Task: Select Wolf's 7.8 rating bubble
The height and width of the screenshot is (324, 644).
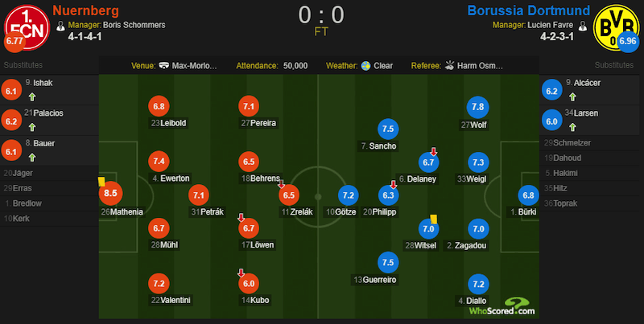Action: (x=477, y=107)
